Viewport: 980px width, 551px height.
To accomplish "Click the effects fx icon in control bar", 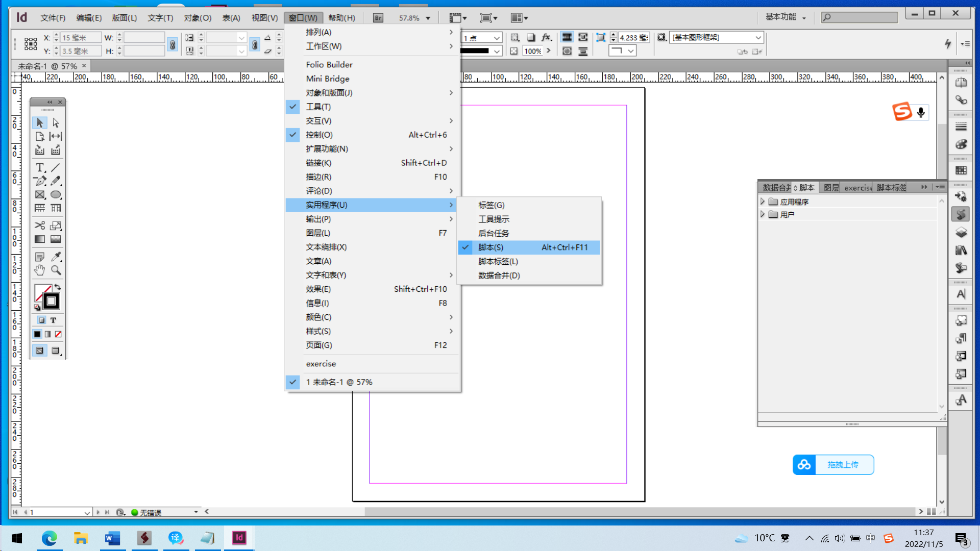I will (547, 37).
